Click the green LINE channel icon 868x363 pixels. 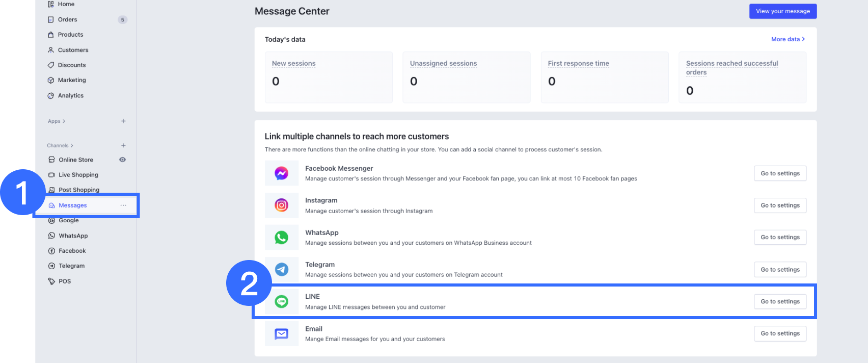click(281, 301)
